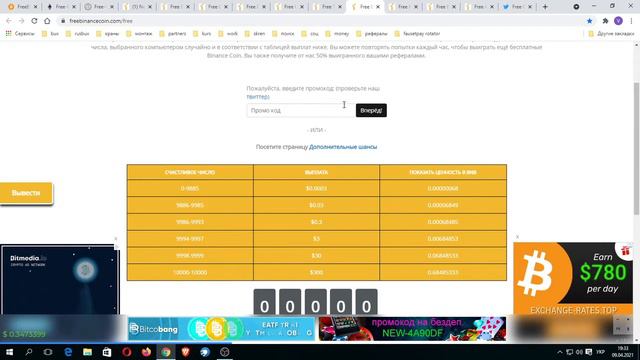
Task: Switch to Chrome on the taskbar
Action: (x=166, y=352)
